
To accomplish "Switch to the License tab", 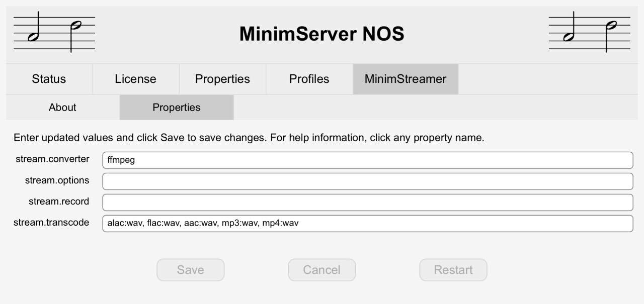I will click(135, 79).
